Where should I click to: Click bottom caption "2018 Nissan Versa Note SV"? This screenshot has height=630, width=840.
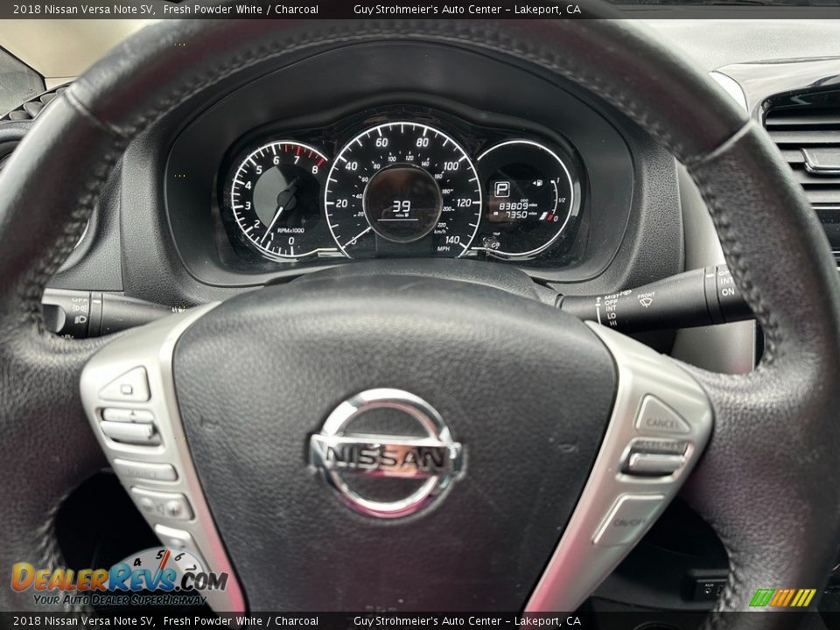pos(84,621)
